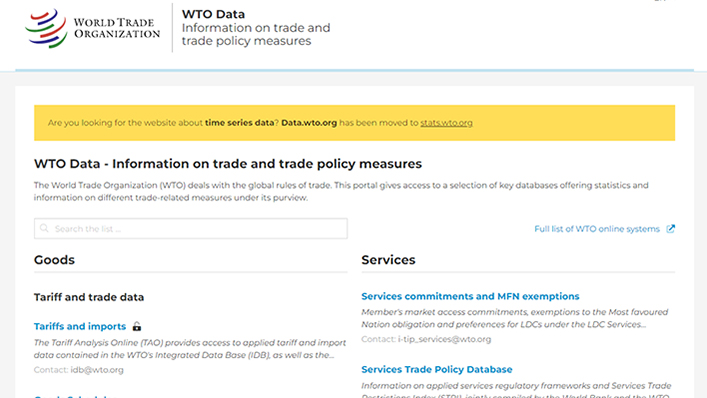This screenshot has width=707, height=398.
Task: Click the Tariff Analysis Online description text
Action: coord(190,349)
